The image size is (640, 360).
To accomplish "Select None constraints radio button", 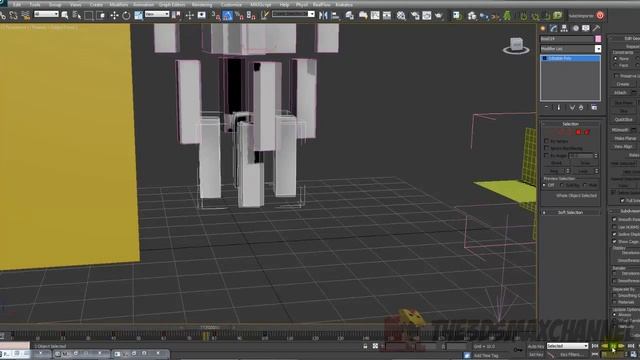I will (x=616, y=59).
